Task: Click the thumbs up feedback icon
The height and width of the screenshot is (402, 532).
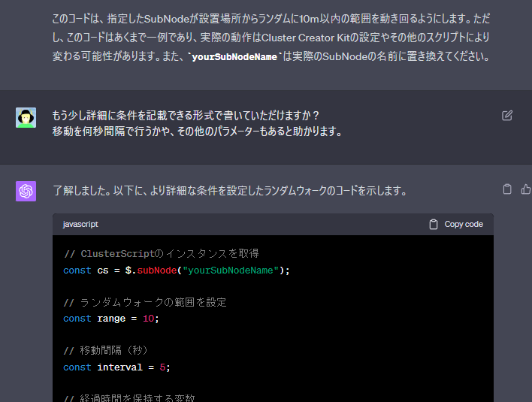Action: pos(526,189)
